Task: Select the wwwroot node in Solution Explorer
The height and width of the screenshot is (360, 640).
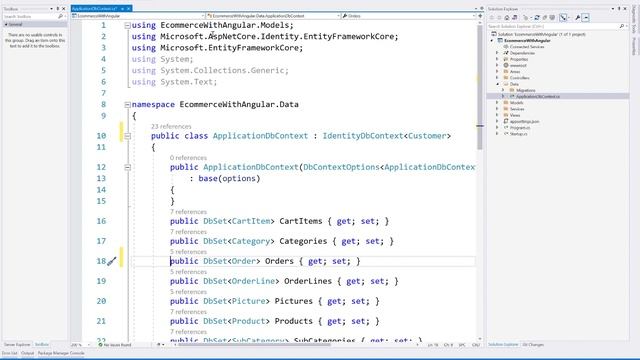Action: pos(518,65)
